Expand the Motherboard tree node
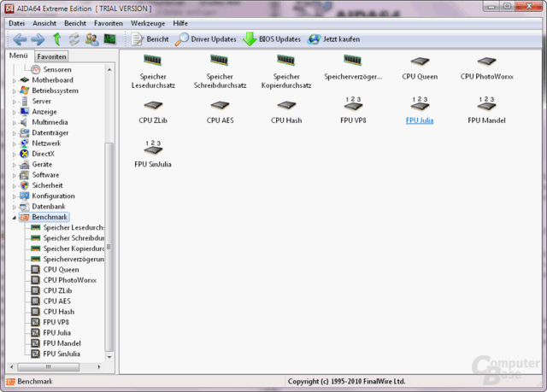547x392 pixels. [15, 81]
